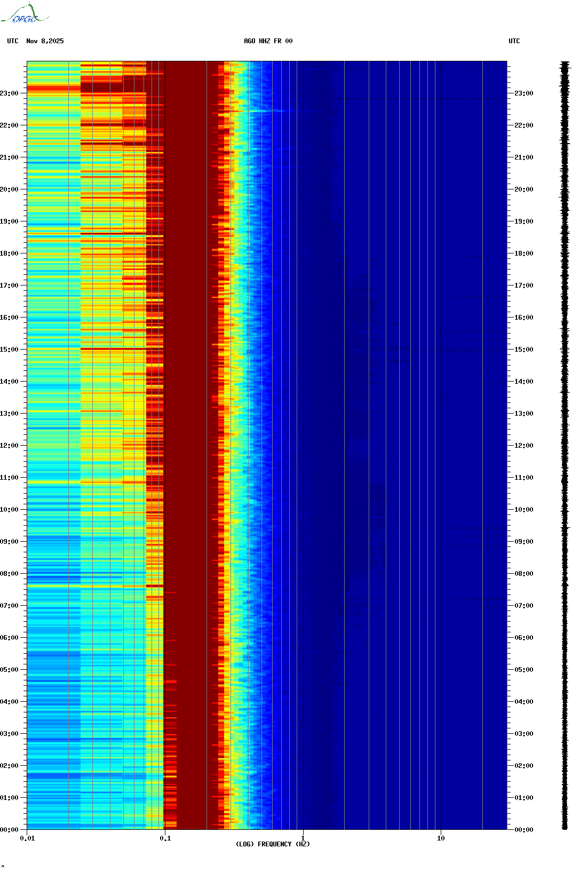Click the 1 Hz frequency axis label
The width and height of the screenshot is (588, 872).
click(303, 838)
